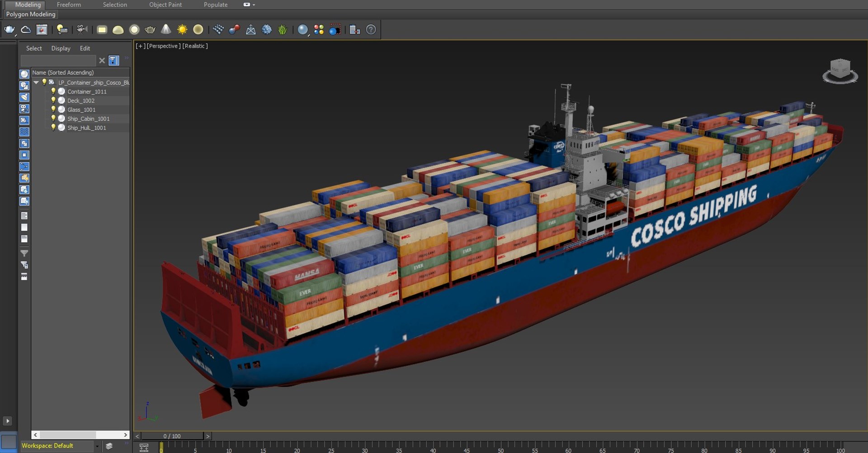Open the Realistic shading menu
The width and height of the screenshot is (868, 453).
click(195, 46)
